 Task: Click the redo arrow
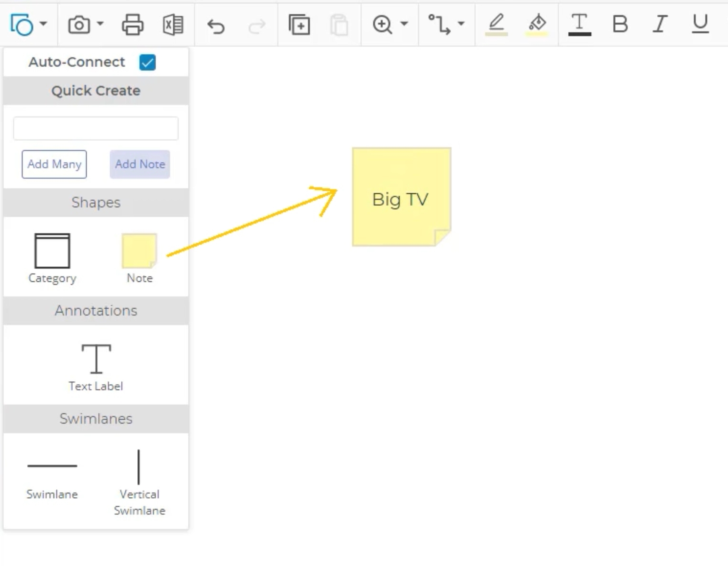257,26
